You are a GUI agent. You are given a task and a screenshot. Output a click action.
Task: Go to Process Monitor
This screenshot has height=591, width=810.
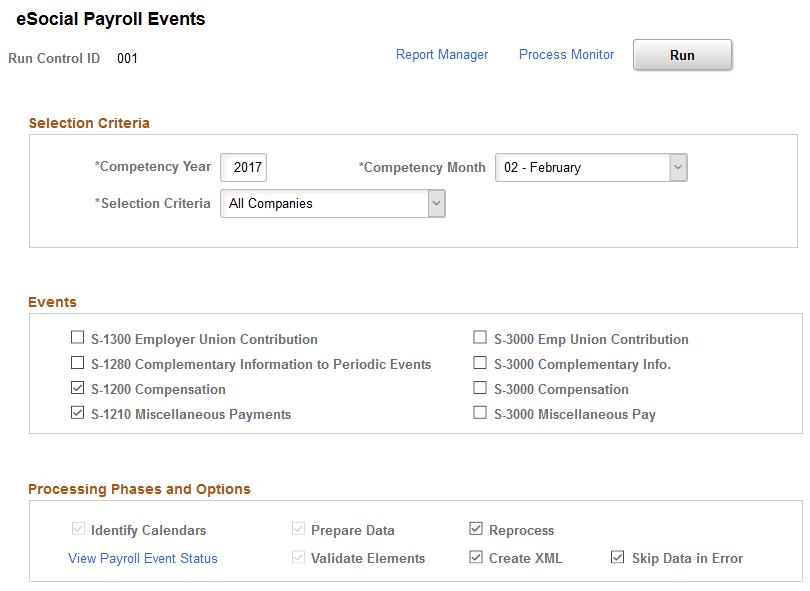[x=566, y=55]
